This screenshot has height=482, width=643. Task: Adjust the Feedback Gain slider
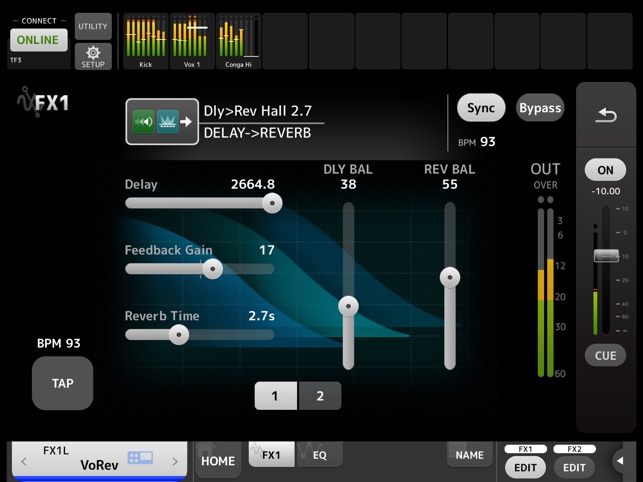212,269
